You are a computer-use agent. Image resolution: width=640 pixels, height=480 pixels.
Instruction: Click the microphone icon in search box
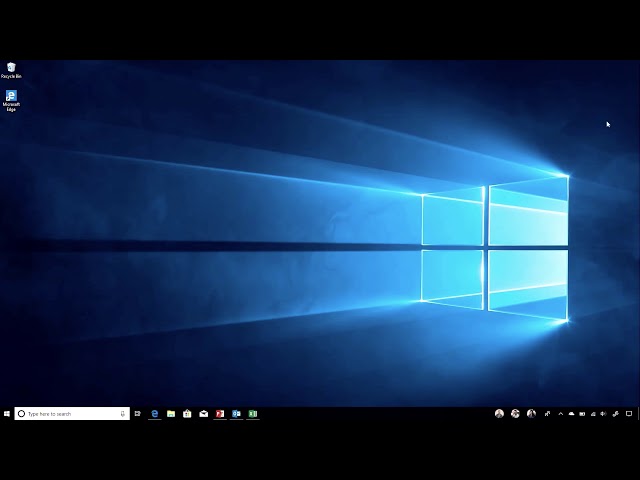click(x=122, y=413)
